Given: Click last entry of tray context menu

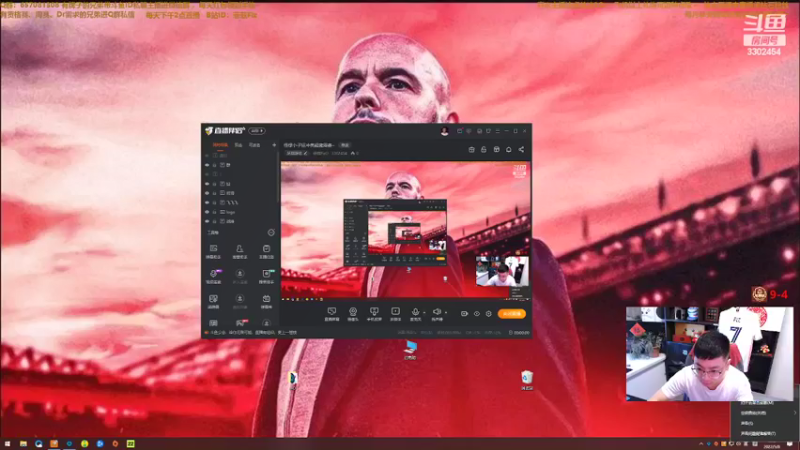Looking at the screenshot, I should coord(757,434).
